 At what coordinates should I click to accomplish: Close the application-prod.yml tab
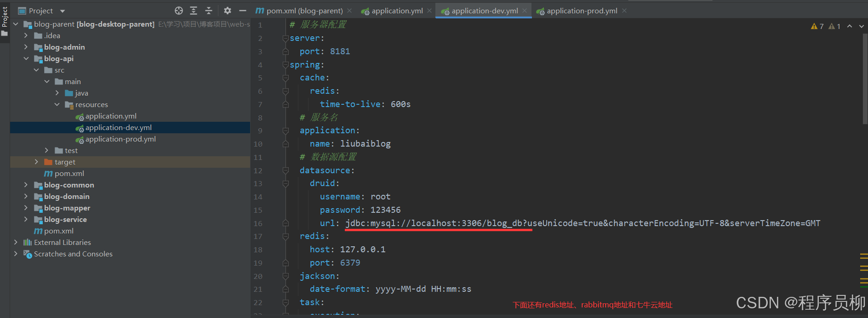point(624,11)
